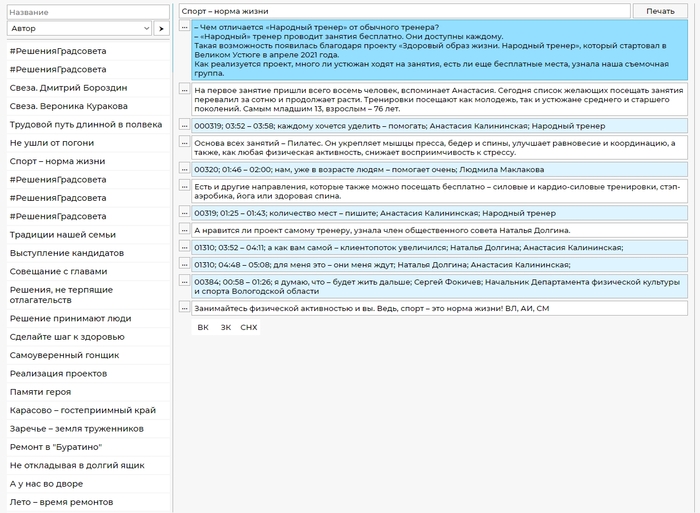Open 'Ремонт в "Буратино"' entry
Viewport: 700px width, 513px height.
[88, 447]
